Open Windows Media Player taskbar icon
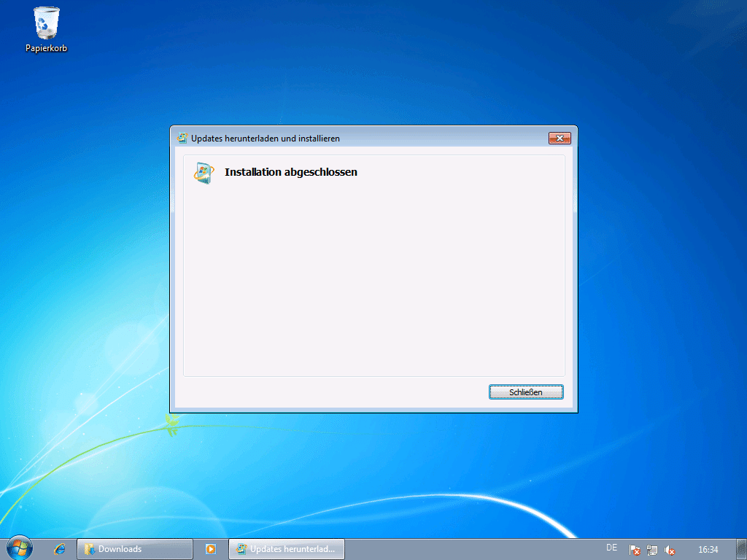Screen dimensions: 747x560 coord(211,549)
